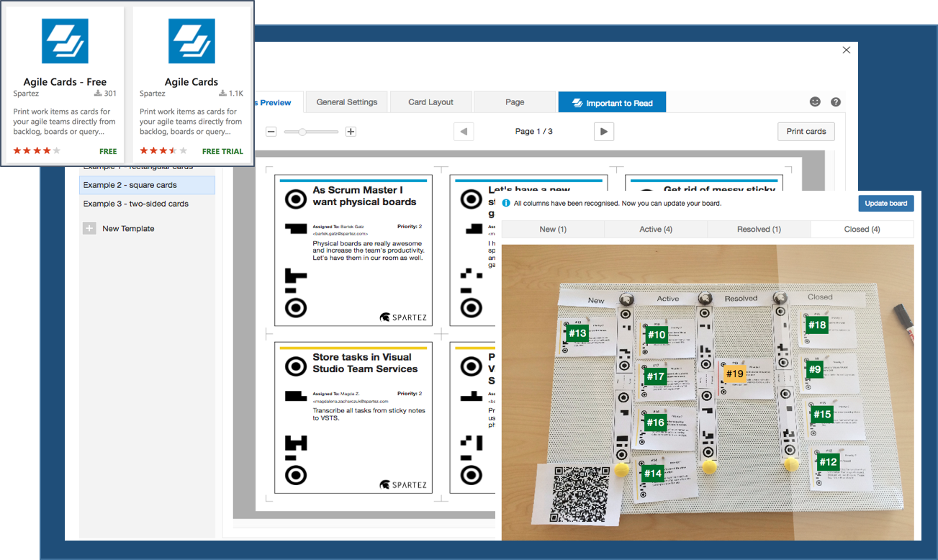
Task: Click the target marker beside 'Store tasks' title
Action: [x=296, y=366]
